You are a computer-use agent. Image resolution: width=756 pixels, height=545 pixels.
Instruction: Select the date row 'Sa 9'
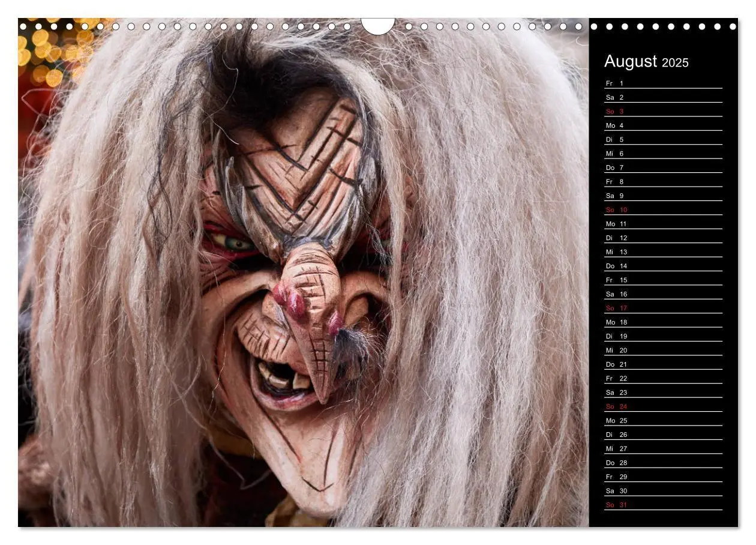click(x=663, y=196)
